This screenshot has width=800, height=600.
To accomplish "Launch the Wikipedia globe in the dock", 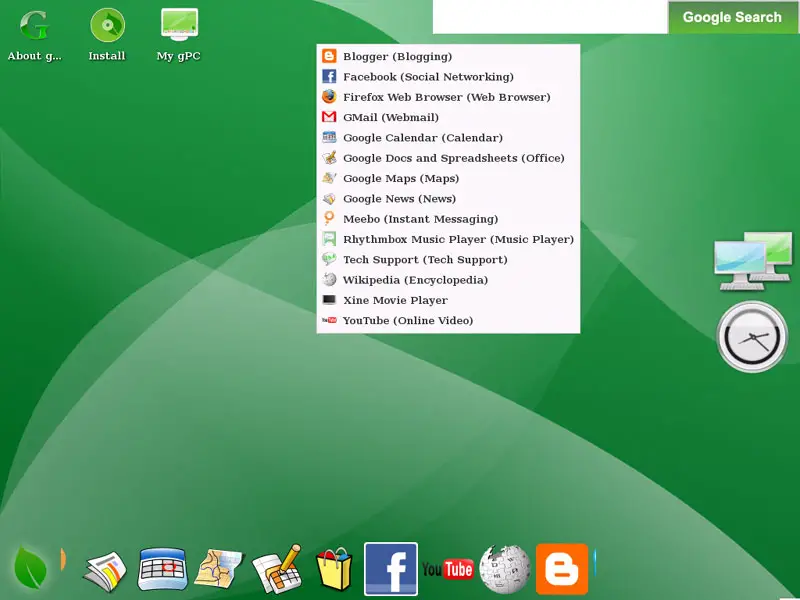I will click(x=505, y=569).
